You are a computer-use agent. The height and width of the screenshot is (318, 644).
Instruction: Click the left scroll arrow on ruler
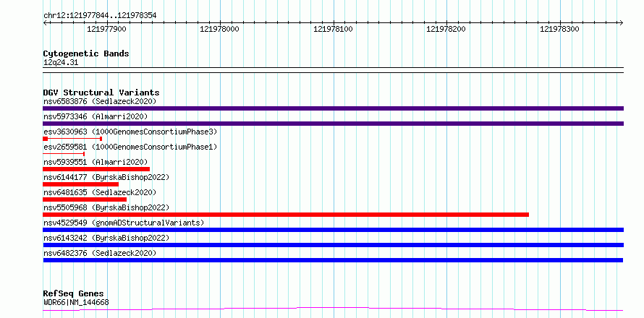[45, 22]
